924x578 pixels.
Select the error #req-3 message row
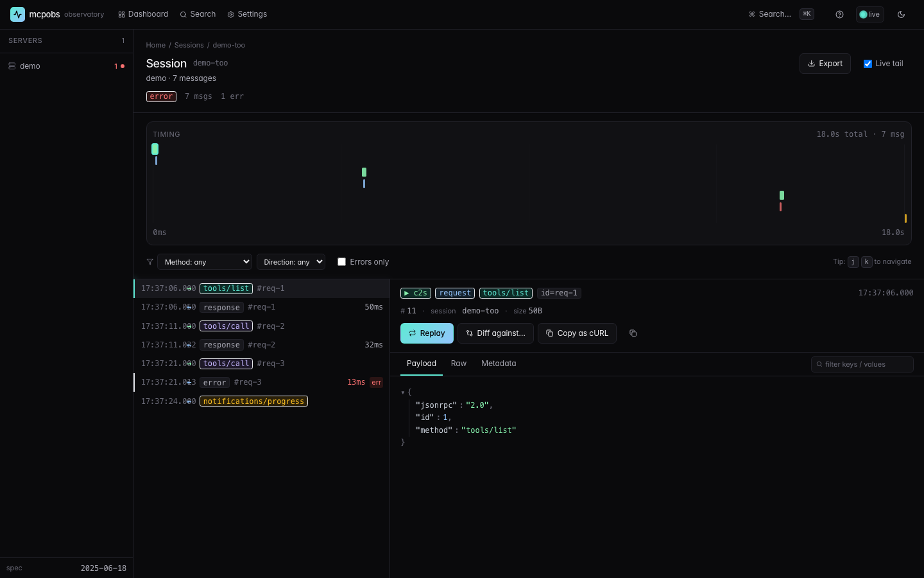coord(262,382)
